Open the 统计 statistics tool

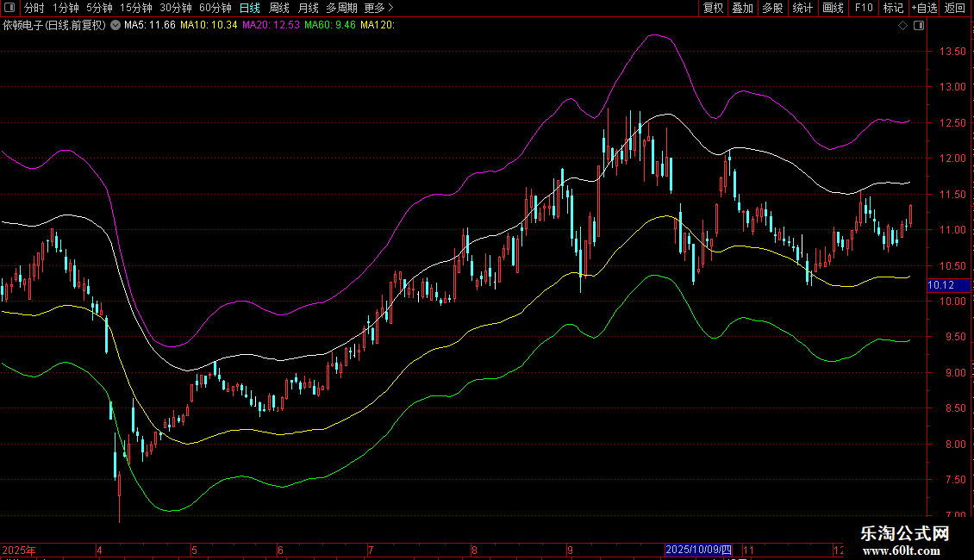[x=802, y=8]
